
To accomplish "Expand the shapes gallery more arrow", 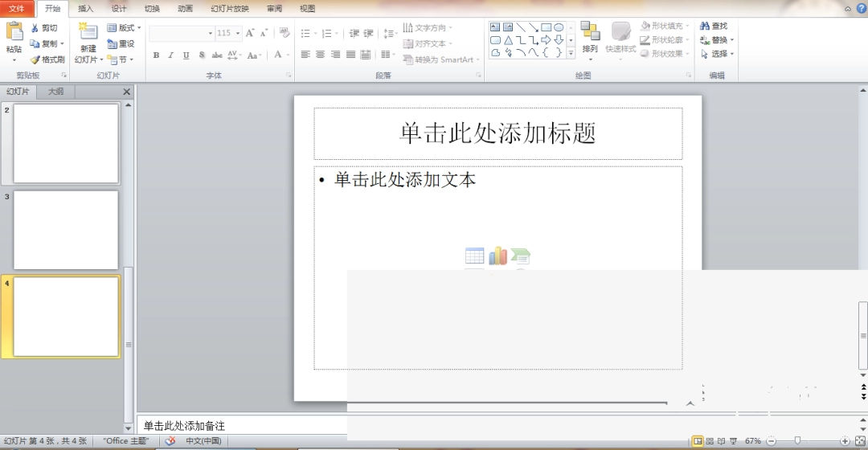I will point(571,54).
